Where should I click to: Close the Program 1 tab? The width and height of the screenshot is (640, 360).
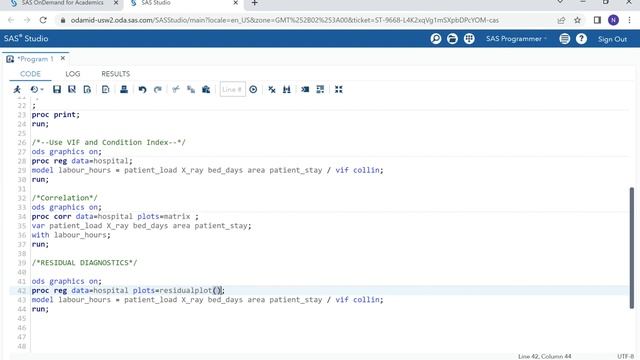pyautogui.click(x=63, y=58)
